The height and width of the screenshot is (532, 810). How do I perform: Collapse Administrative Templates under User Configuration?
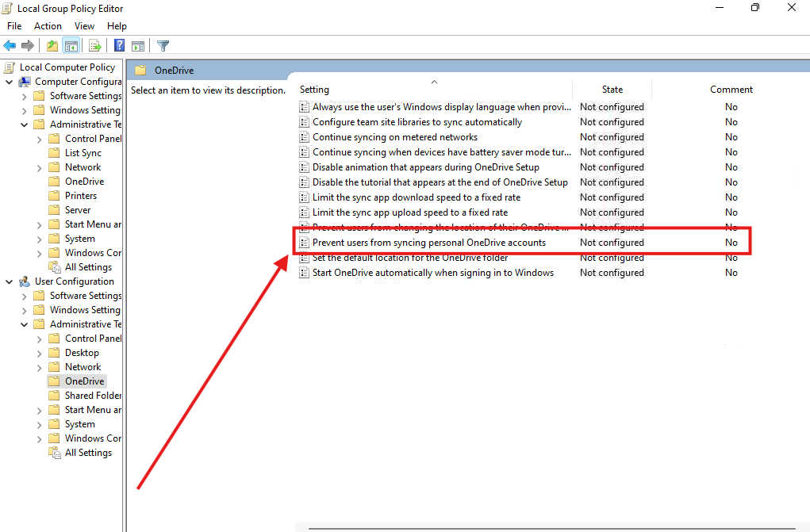[25, 324]
